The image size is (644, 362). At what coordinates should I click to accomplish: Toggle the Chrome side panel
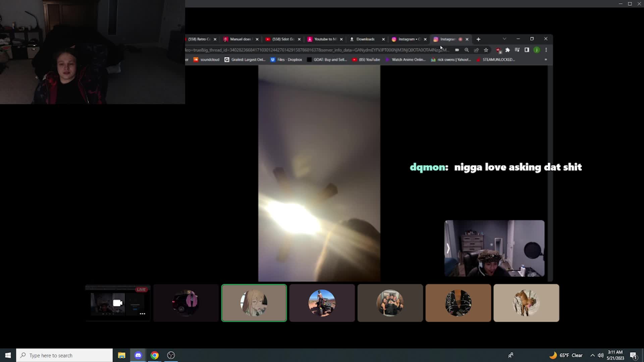[527, 50]
